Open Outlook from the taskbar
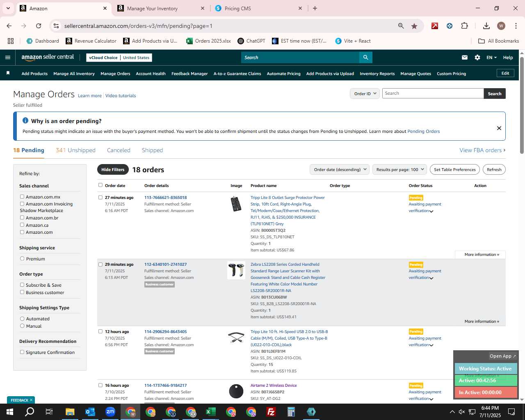525x420 pixels. coord(90,412)
